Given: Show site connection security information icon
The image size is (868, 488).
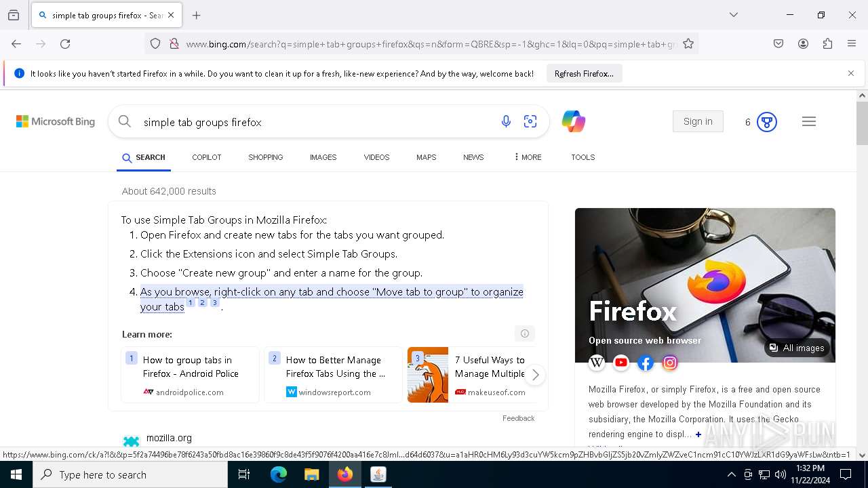Looking at the screenshot, I should coord(174,43).
